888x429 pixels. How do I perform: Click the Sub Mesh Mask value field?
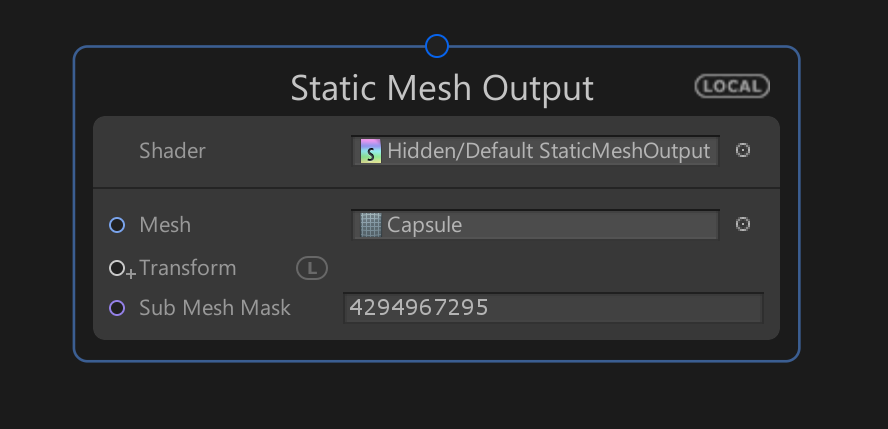click(553, 308)
